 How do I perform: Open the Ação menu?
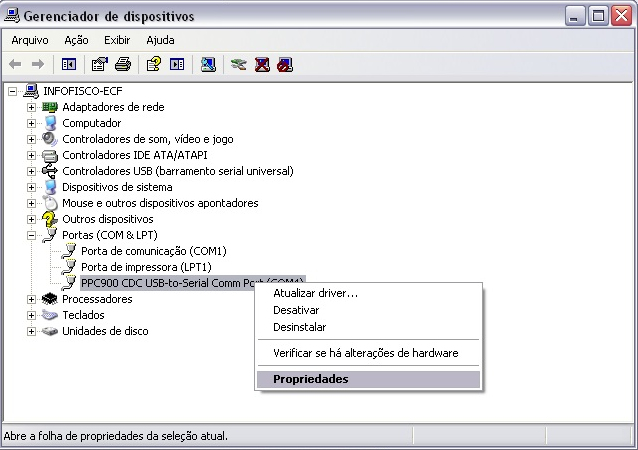point(76,40)
